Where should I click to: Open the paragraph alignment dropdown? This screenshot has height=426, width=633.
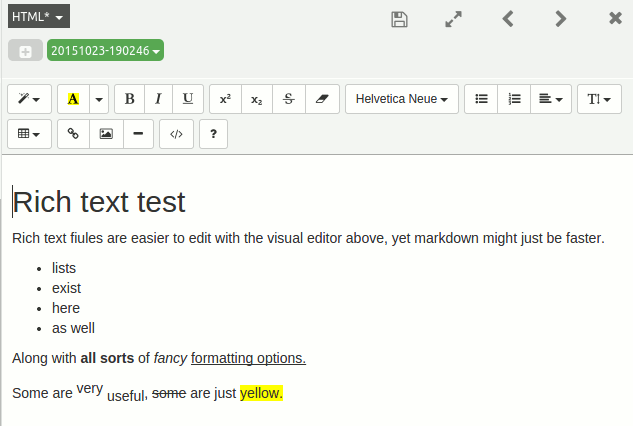point(551,99)
